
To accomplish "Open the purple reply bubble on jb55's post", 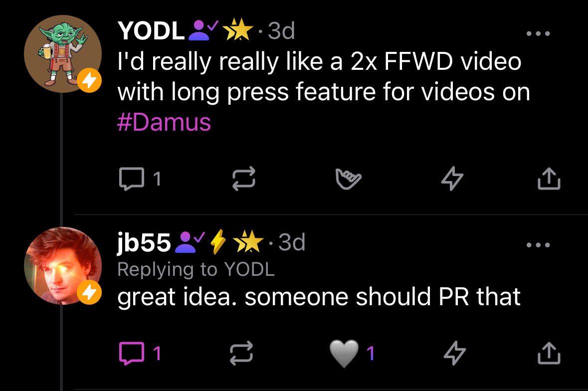I will pos(132,353).
